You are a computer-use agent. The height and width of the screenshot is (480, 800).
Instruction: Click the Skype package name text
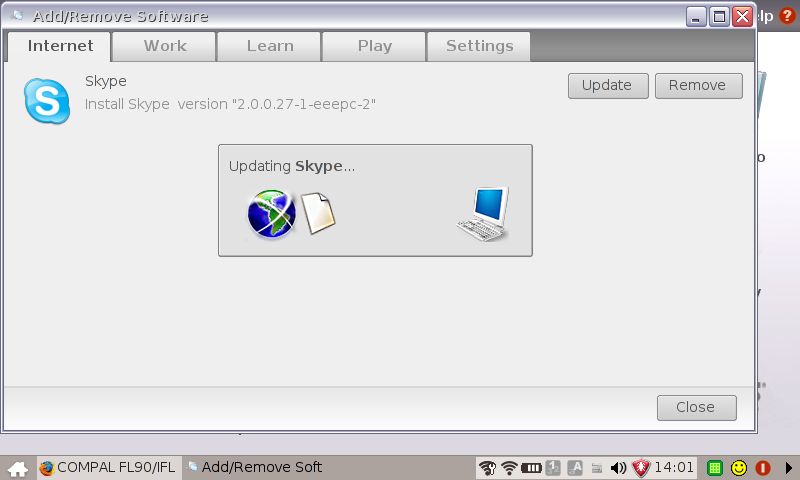pyautogui.click(x=106, y=82)
